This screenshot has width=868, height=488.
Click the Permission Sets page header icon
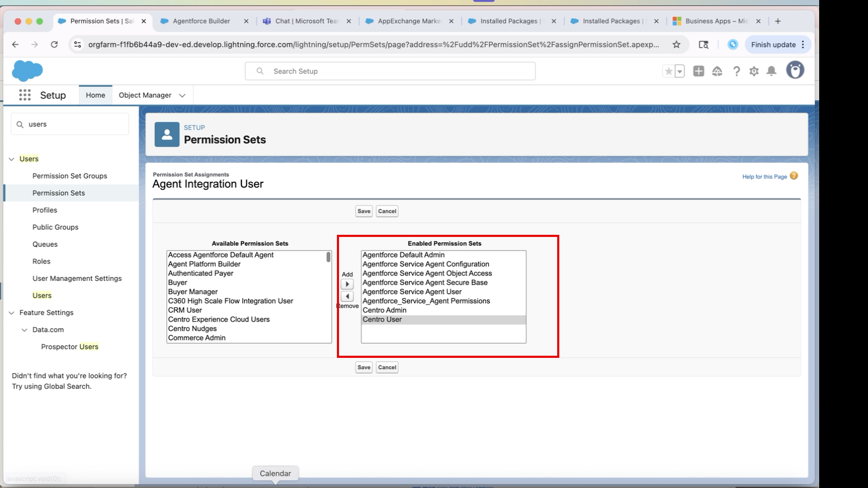click(x=167, y=134)
